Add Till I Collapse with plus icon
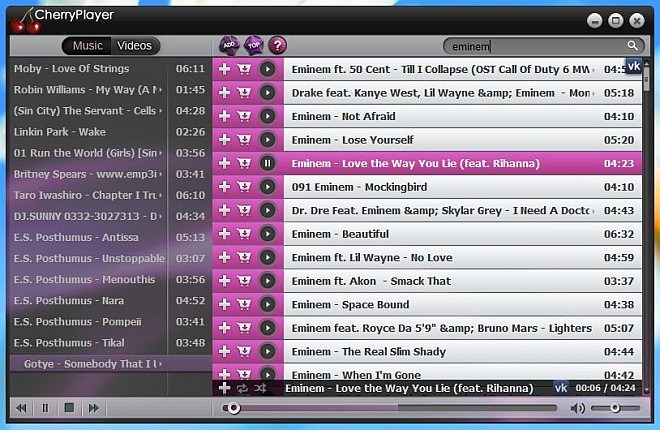 tap(224, 69)
